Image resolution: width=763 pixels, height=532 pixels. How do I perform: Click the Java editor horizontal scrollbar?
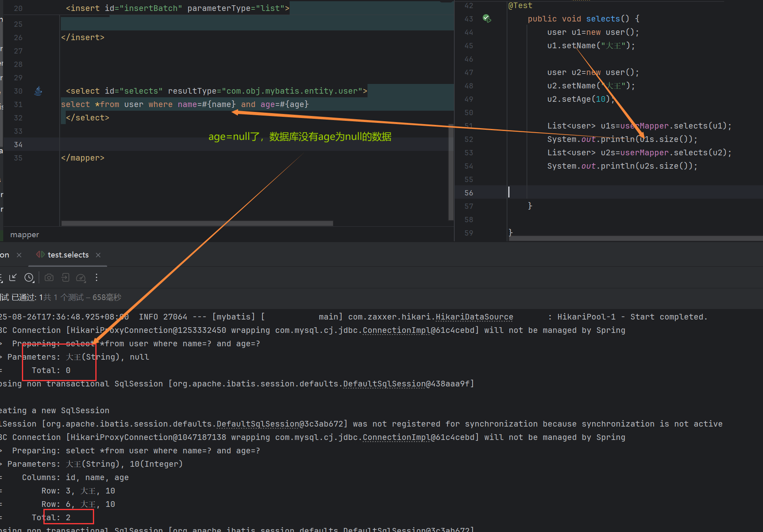(633, 238)
